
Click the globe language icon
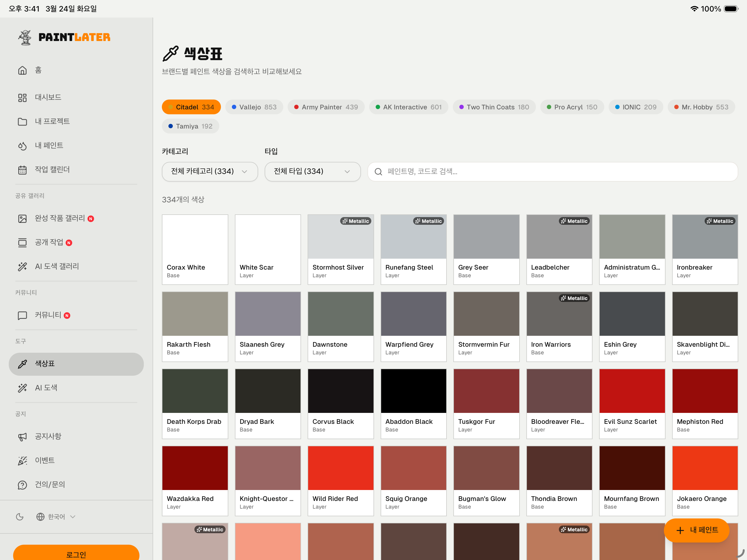(x=40, y=517)
